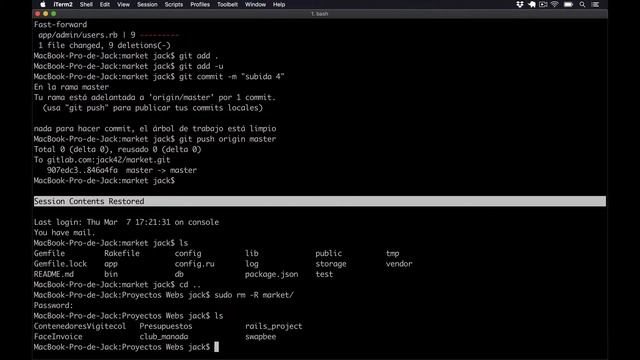Open the Shell menu
640x360 pixels.
pyautogui.click(x=86, y=4)
